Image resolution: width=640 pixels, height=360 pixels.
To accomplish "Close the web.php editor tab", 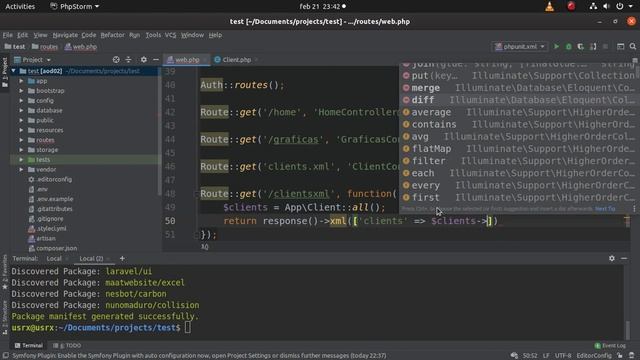I will coord(205,60).
